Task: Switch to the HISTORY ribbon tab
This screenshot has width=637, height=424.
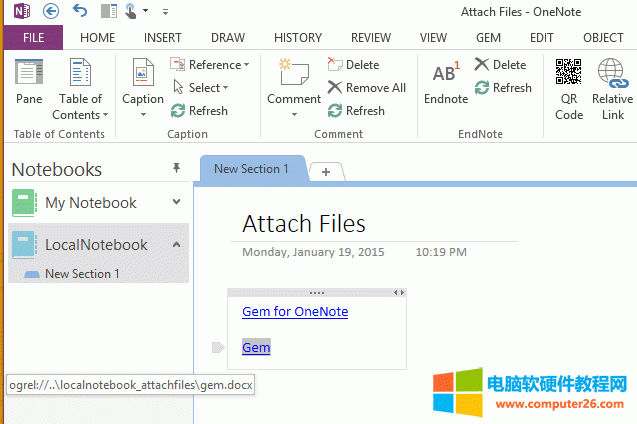Action: coord(298,38)
